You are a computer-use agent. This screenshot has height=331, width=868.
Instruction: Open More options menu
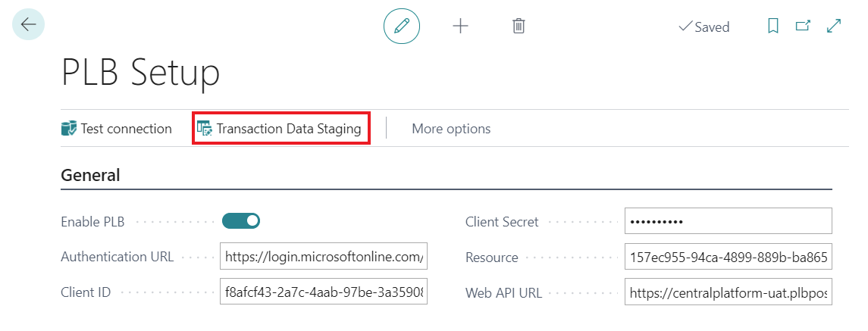tap(451, 129)
